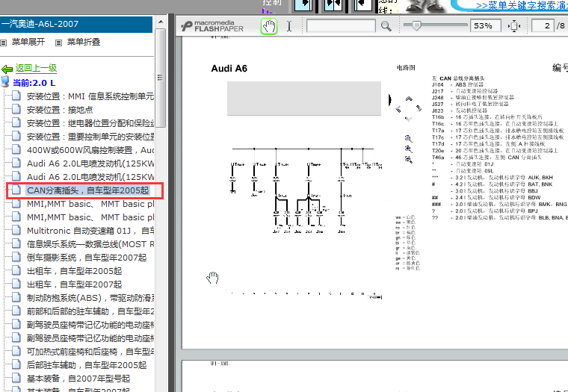The image size is (568, 392).
Task: Click the middle panel layout button at top
Action: pyautogui.click(x=333, y=5)
